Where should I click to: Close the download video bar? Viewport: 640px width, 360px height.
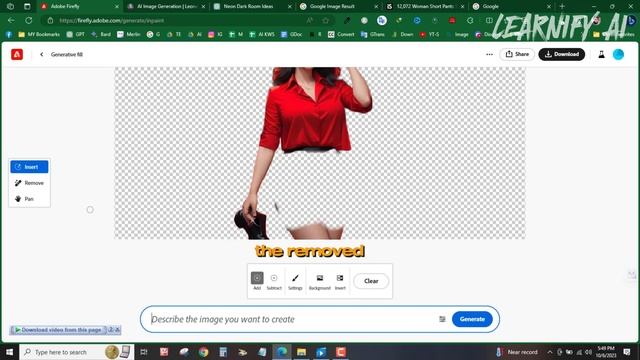click(x=118, y=330)
